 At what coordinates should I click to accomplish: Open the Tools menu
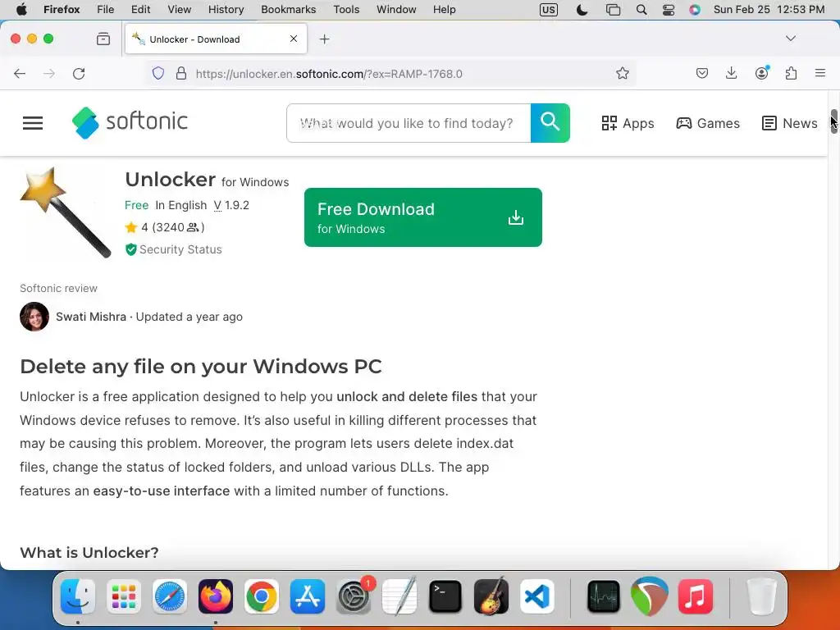pos(347,10)
